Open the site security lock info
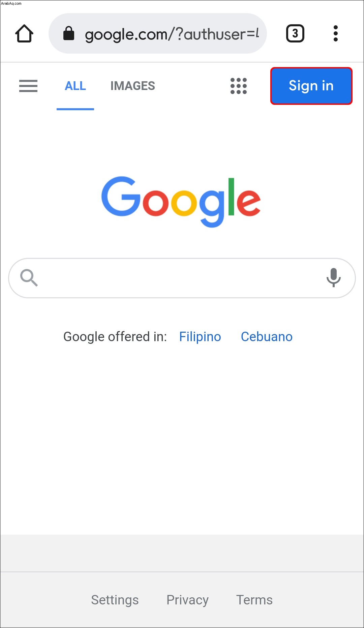The image size is (364, 628). coord(69,33)
